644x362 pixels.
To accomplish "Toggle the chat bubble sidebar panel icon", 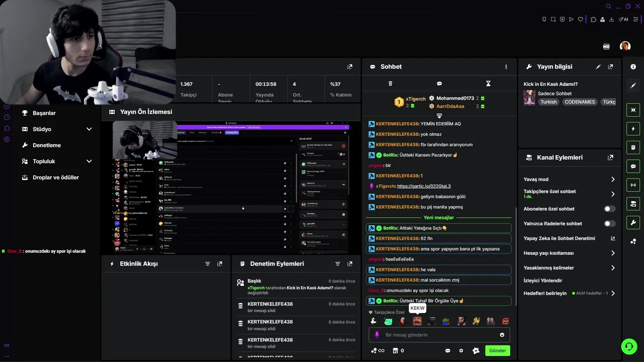I will 633,166.
